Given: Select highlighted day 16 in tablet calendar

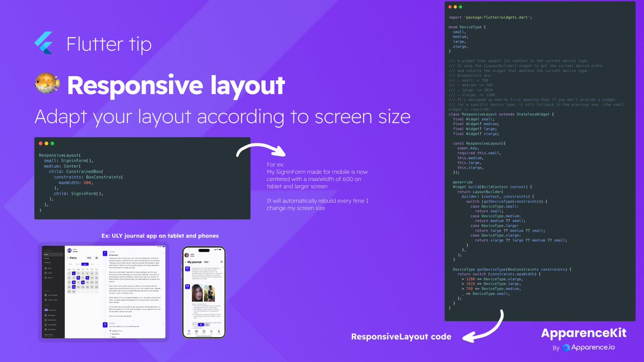Looking at the screenshot, I should tap(74, 283).
